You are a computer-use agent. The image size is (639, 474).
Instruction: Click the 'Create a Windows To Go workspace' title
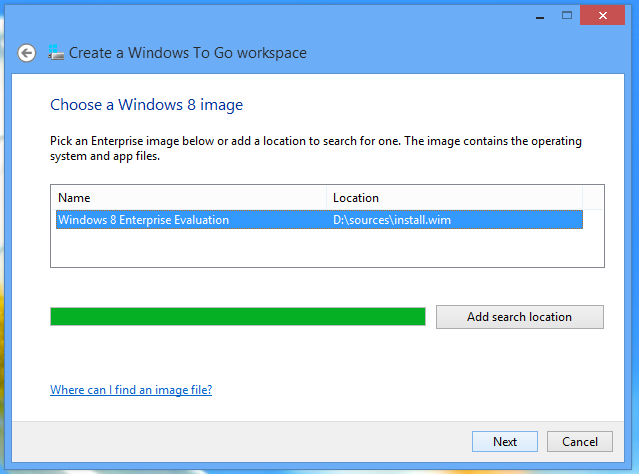tap(187, 53)
